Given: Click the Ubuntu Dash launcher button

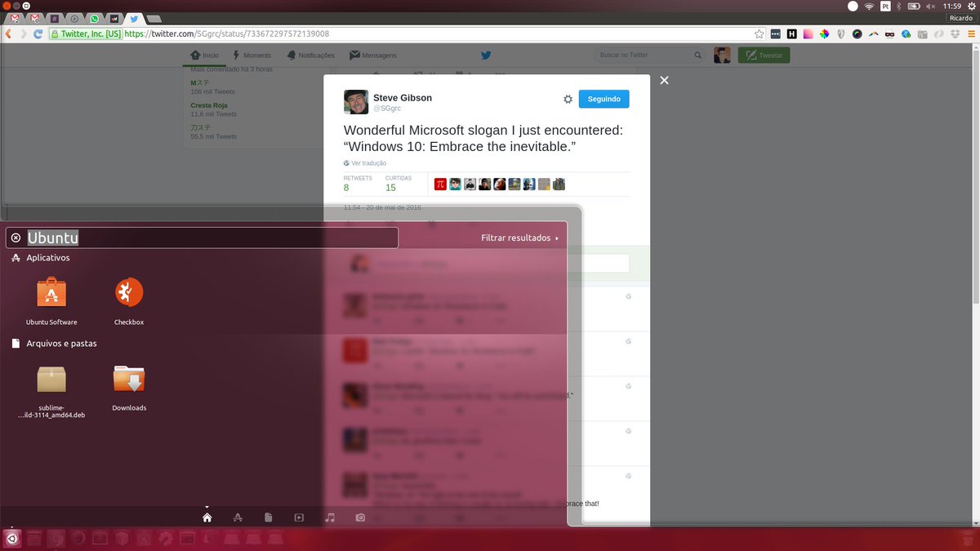Looking at the screenshot, I should click(12, 539).
